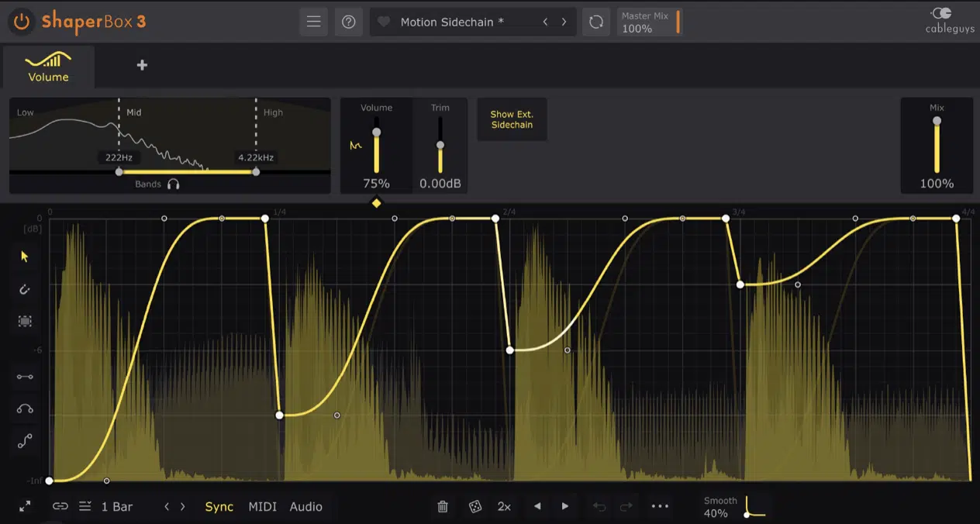Screen dimensions: 980x524
Task: Enable Audio trigger mode
Action: tap(306, 507)
